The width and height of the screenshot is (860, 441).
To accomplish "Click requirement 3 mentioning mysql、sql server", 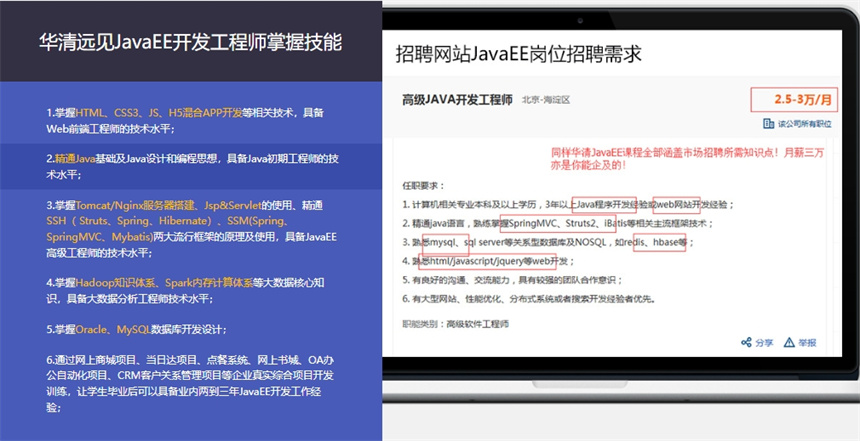I will pyautogui.click(x=548, y=242).
